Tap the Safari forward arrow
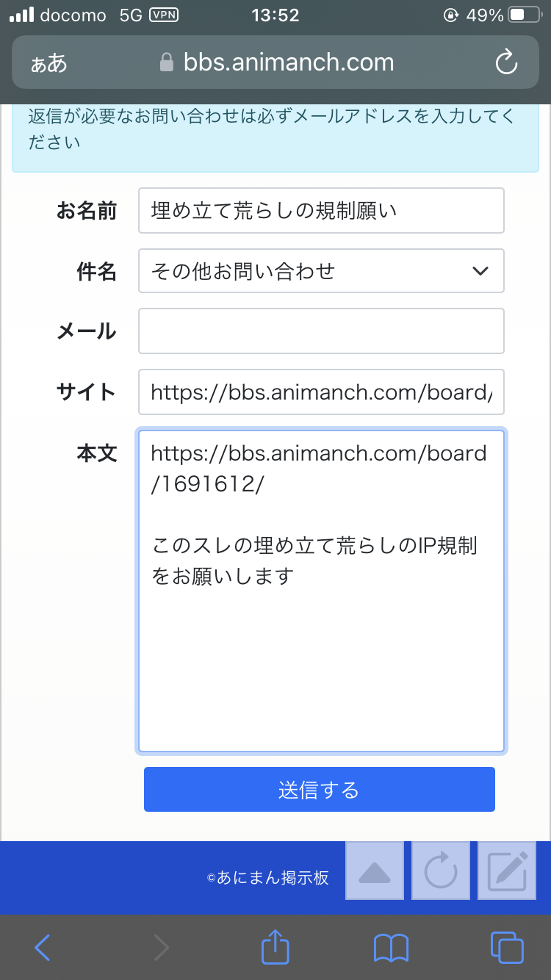This screenshot has height=980, width=551. click(160, 948)
